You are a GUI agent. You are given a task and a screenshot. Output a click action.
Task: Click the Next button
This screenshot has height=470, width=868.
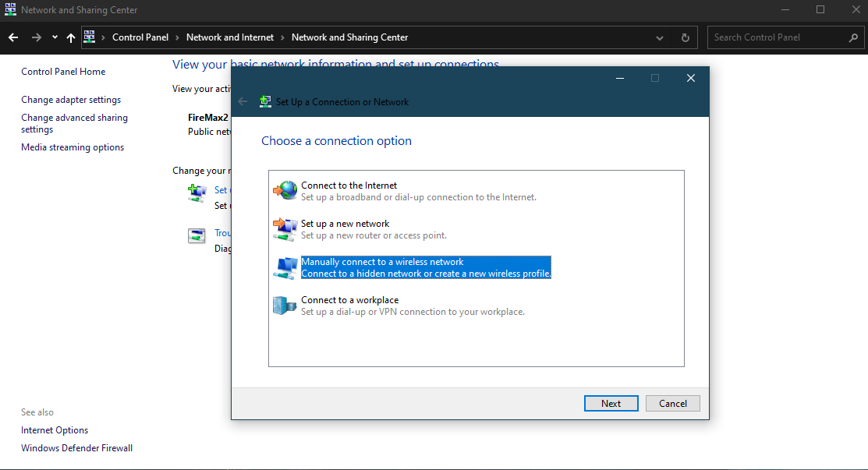point(611,403)
